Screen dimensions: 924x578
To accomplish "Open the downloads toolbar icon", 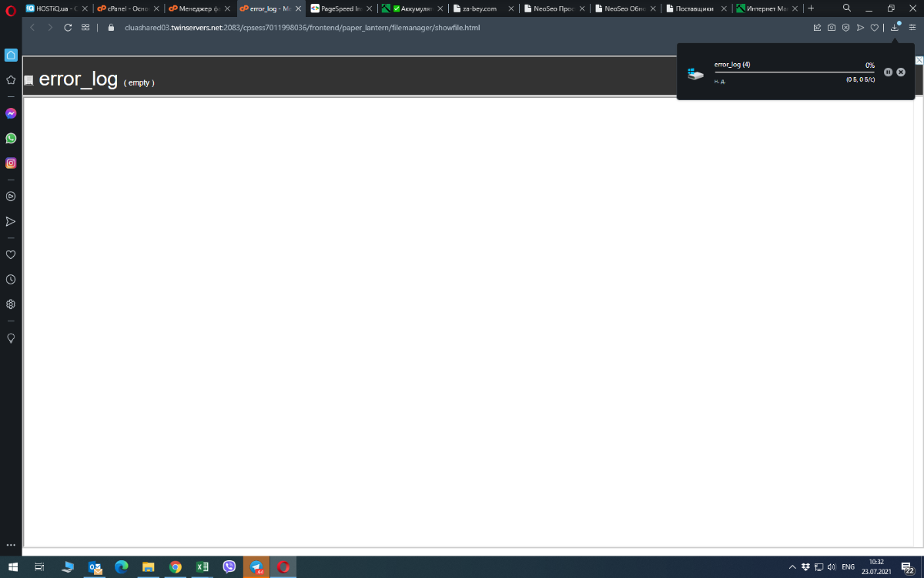I will (895, 27).
